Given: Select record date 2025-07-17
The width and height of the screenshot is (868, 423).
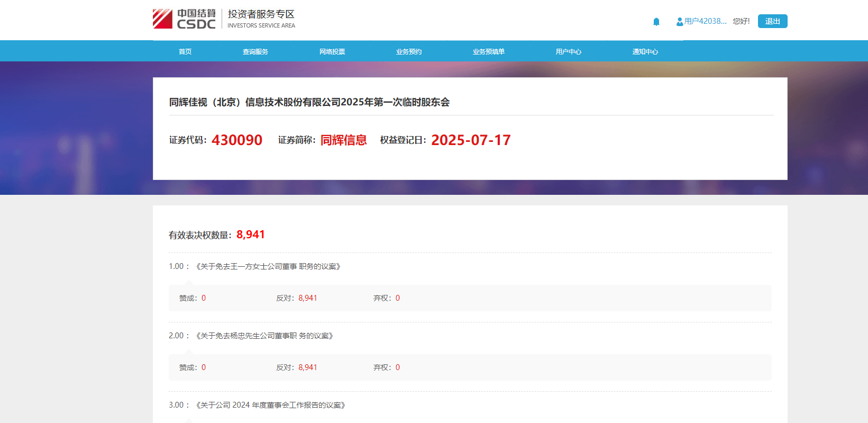Looking at the screenshot, I should tap(471, 140).
